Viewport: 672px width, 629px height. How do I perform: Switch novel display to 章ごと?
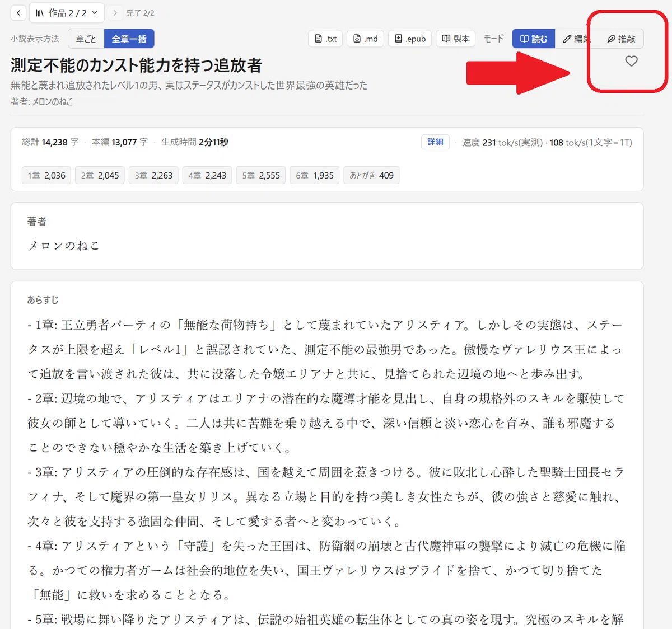tap(86, 39)
